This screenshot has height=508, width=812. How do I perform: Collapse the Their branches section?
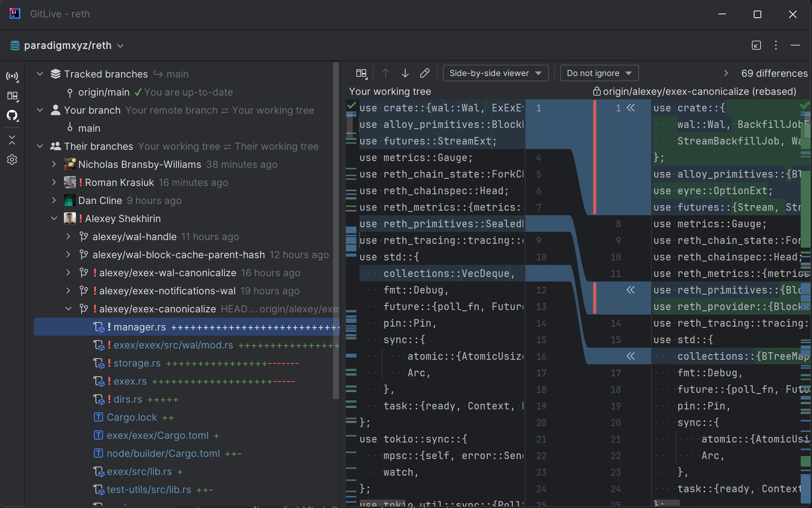[40, 146]
